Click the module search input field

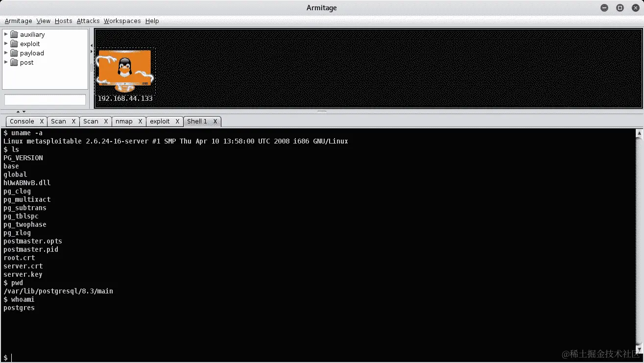coord(45,99)
